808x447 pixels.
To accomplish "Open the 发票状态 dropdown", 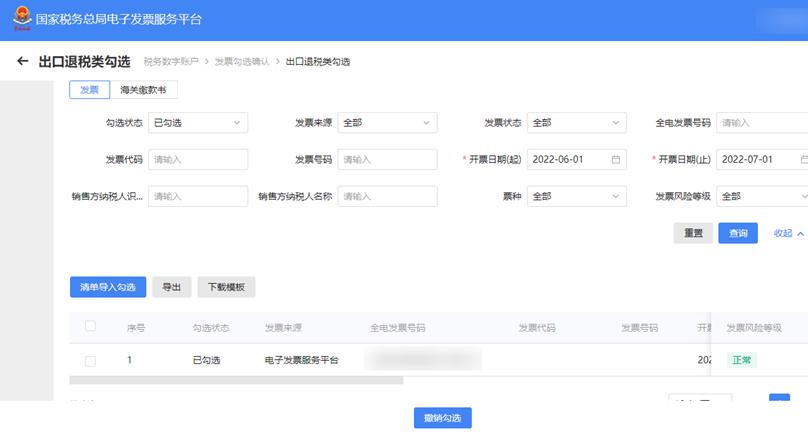I will click(x=576, y=123).
